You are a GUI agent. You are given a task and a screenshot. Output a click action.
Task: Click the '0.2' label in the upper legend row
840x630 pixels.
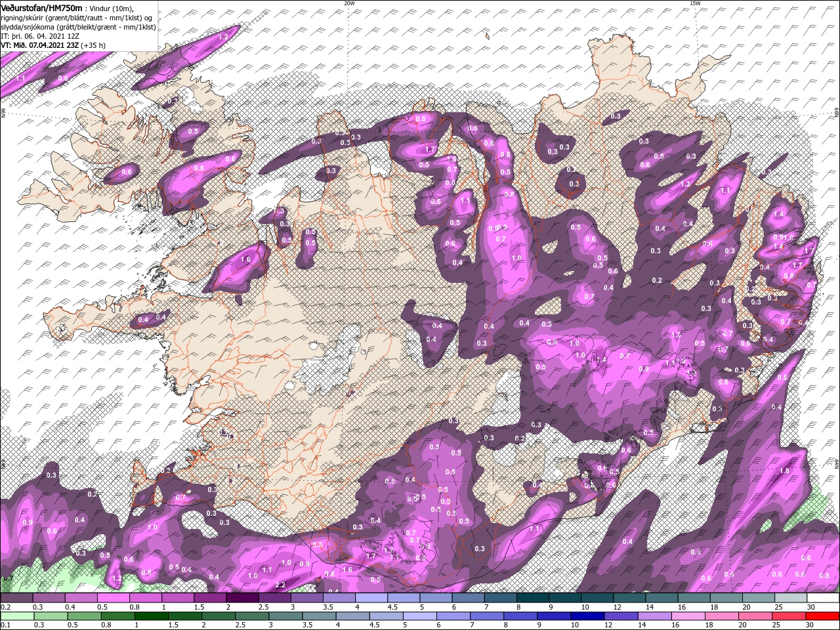(5, 607)
